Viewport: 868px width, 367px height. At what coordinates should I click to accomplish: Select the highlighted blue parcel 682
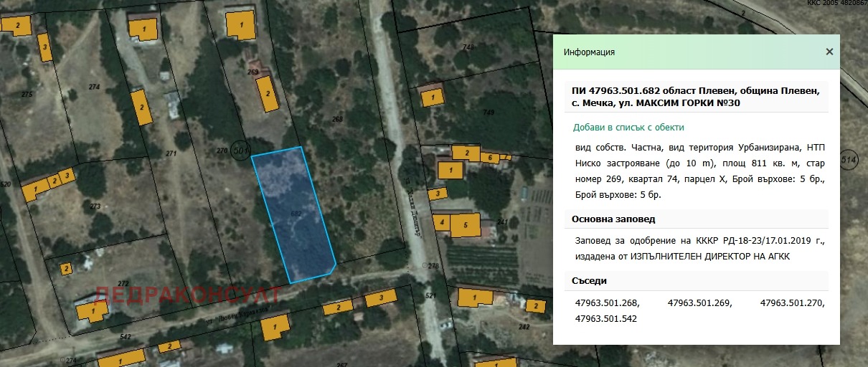tap(294, 215)
